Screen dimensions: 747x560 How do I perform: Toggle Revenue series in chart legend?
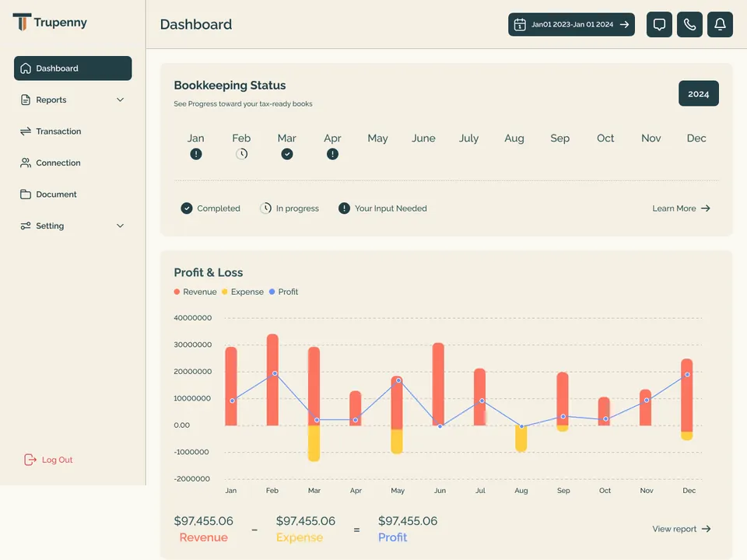(x=195, y=292)
